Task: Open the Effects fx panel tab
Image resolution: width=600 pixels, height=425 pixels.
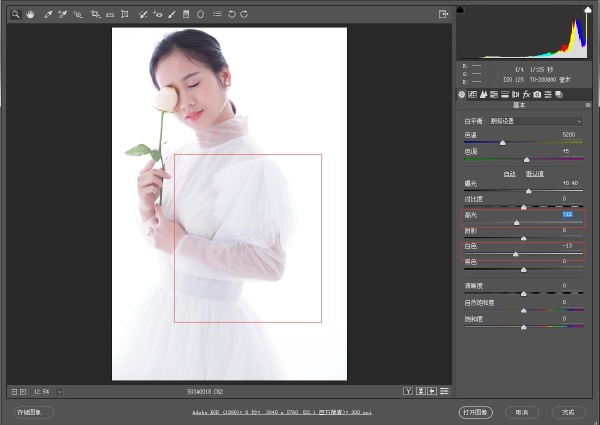Action: (526, 94)
